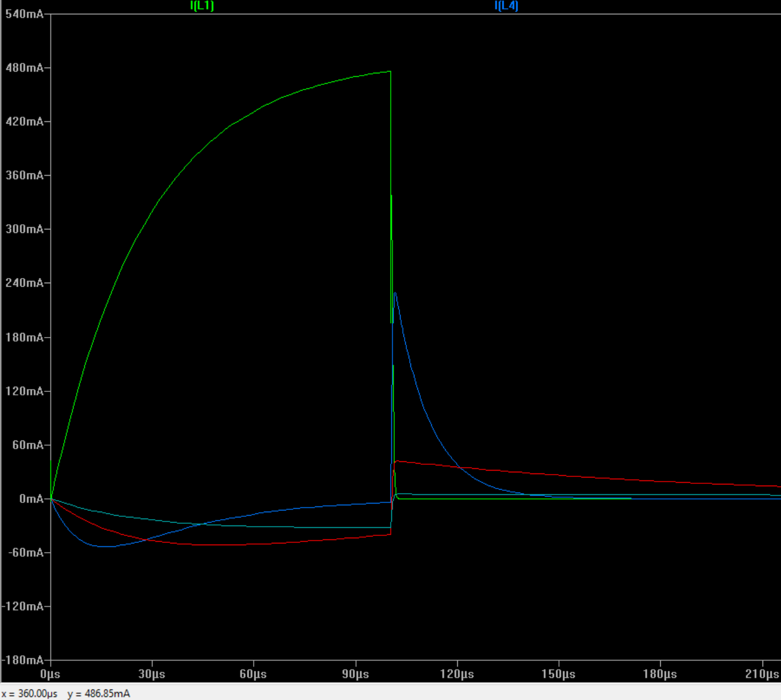Click the 0µs label on time axis
The image size is (781, 700).
[50, 675]
